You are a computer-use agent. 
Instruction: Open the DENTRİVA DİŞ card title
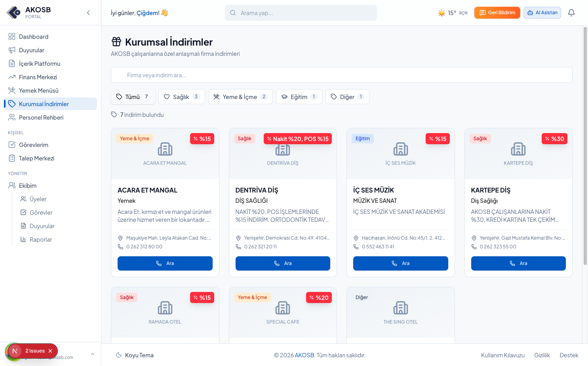point(257,190)
